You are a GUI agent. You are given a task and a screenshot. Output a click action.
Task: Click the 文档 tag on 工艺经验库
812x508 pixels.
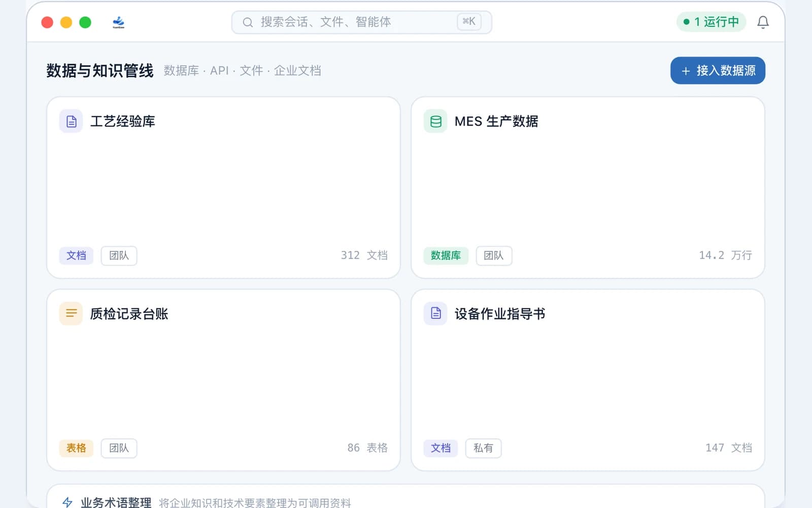click(76, 256)
